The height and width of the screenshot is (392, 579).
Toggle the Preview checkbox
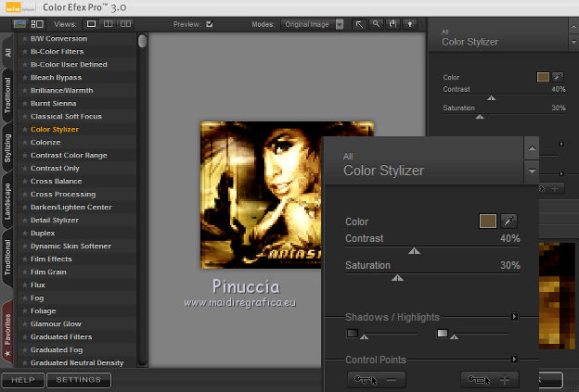point(210,24)
